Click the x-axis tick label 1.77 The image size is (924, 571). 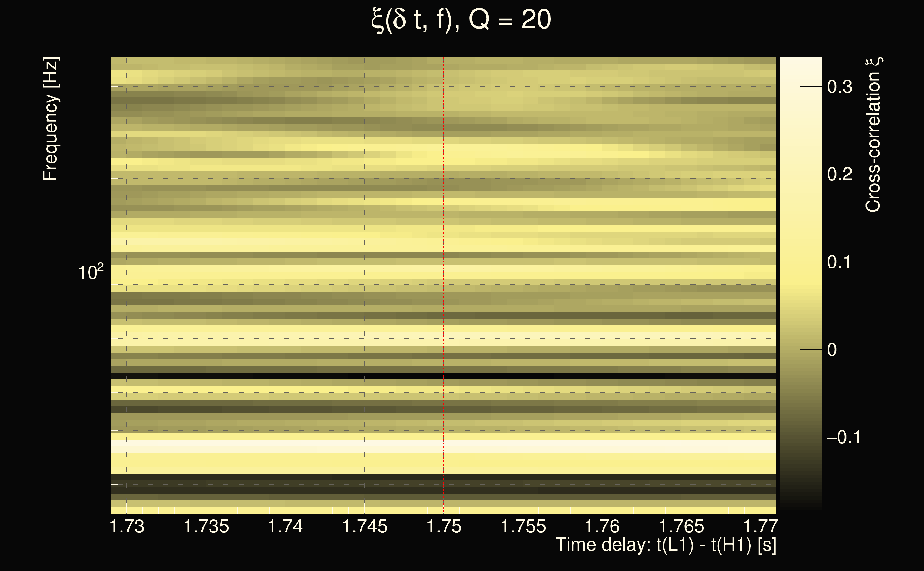(x=760, y=526)
